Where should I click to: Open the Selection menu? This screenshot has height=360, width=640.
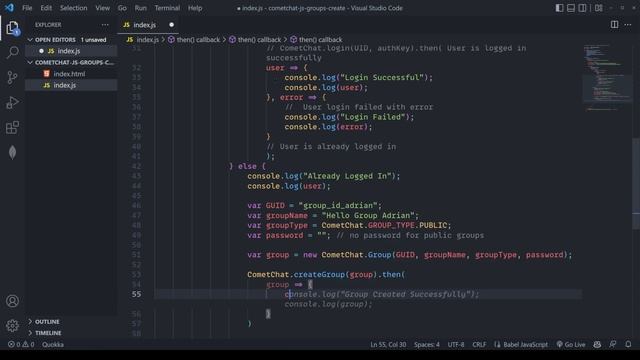(x=73, y=8)
